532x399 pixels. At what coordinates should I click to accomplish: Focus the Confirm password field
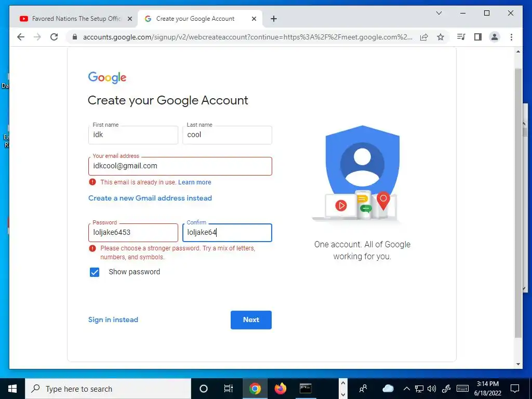click(227, 232)
